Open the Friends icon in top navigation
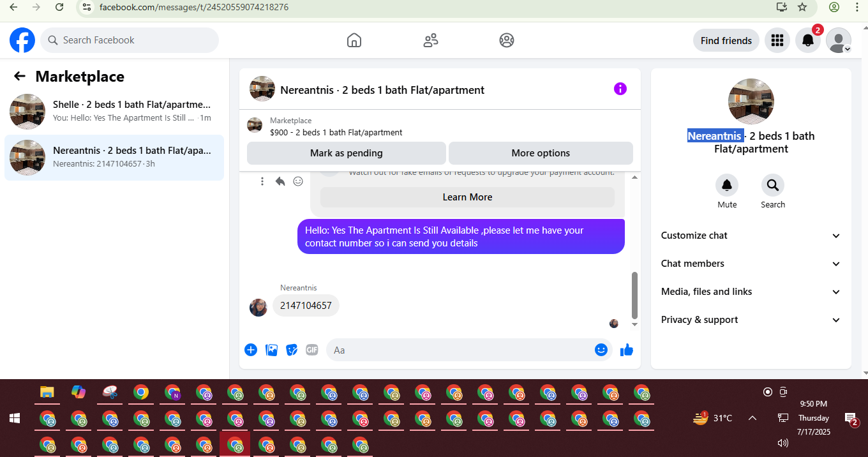Viewport: 868px width, 457px height. point(431,40)
